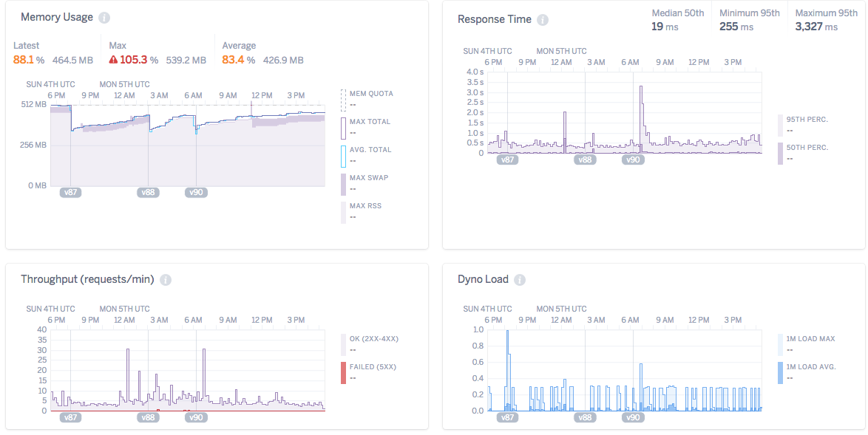Viewport: 868px width, 435px height.
Task: Select the v90 marker in Dyno Load chart
Action: pos(633,417)
